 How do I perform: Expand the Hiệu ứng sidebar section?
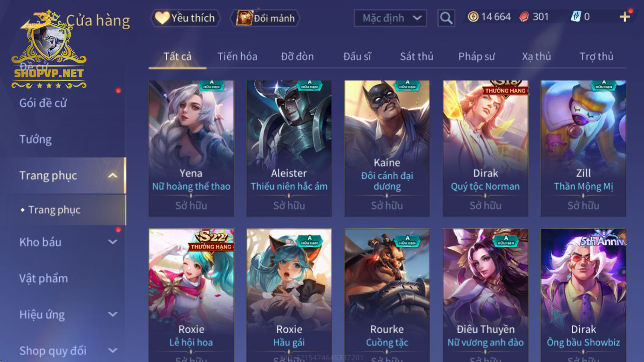click(112, 314)
